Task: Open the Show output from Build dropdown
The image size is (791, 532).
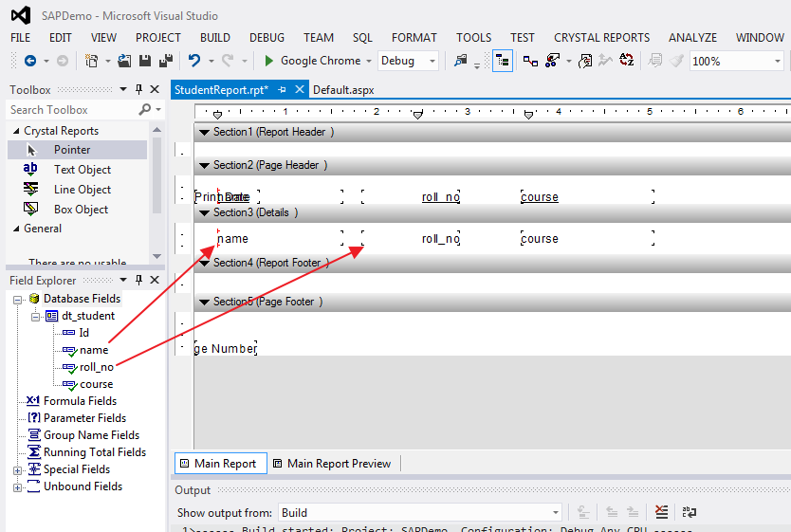Action: (556, 513)
